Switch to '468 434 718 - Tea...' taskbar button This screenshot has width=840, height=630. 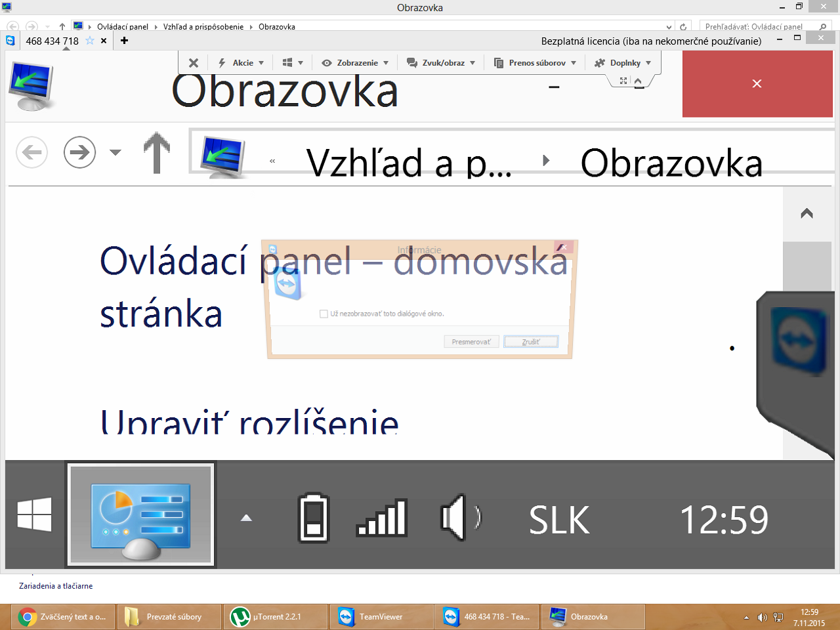click(x=488, y=617)
